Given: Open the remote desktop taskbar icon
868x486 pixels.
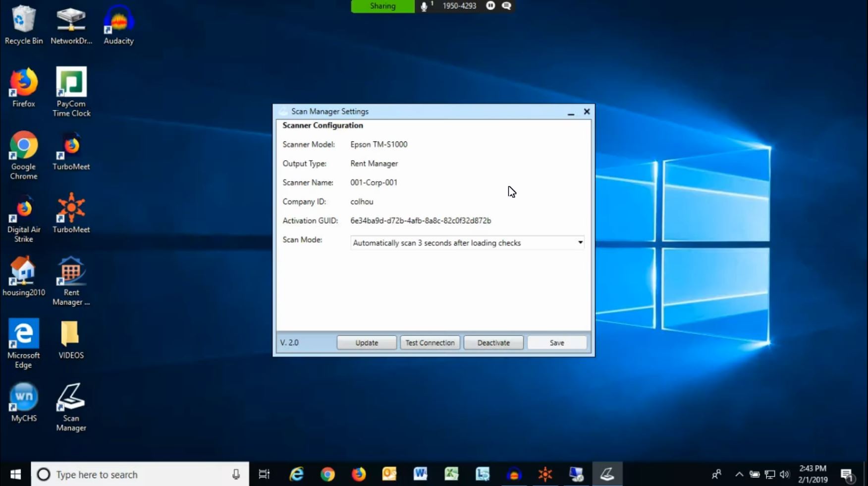Looking at the screenshot, I should (576, 474).
